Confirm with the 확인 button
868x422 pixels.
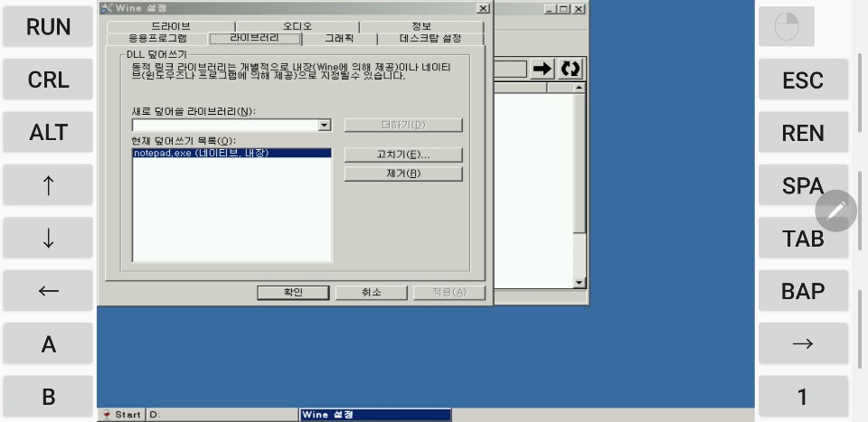click(x=293, y=293)
